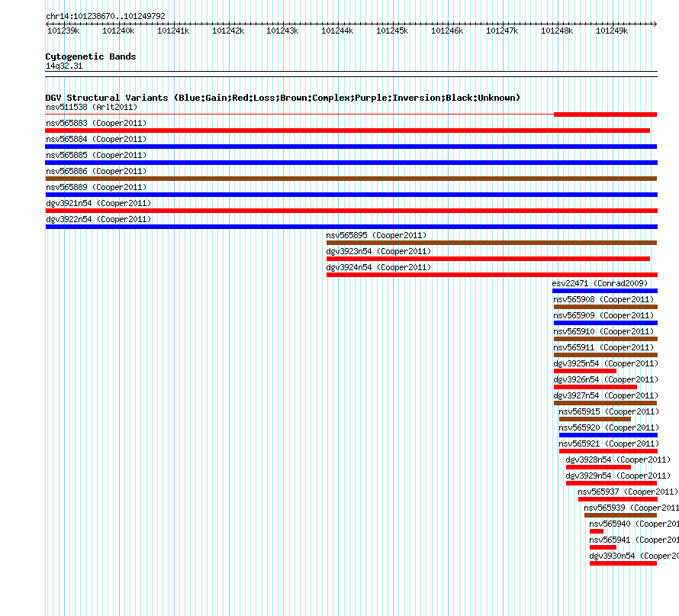Click the 101249k ruler tick label

click(612, 31)
